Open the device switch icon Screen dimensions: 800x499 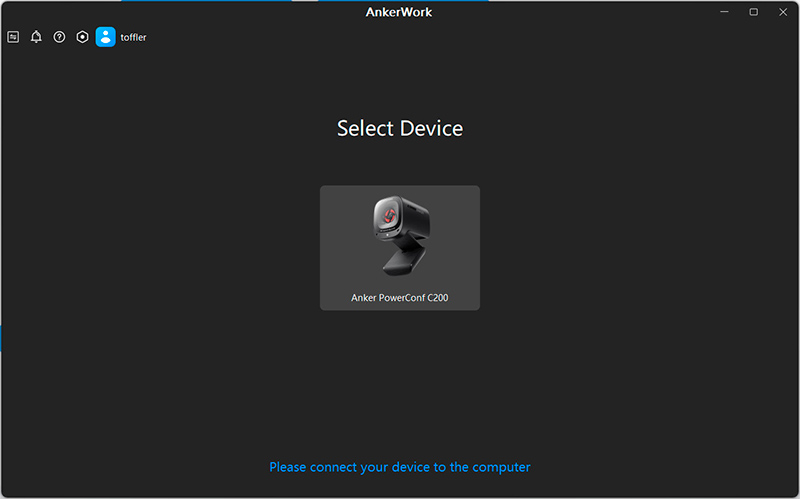(13, 37)
